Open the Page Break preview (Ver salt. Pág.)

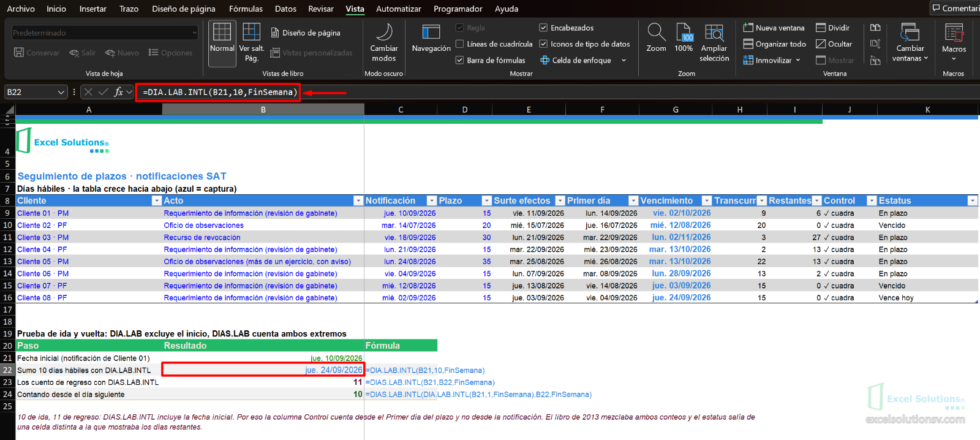tap(251, 43)
